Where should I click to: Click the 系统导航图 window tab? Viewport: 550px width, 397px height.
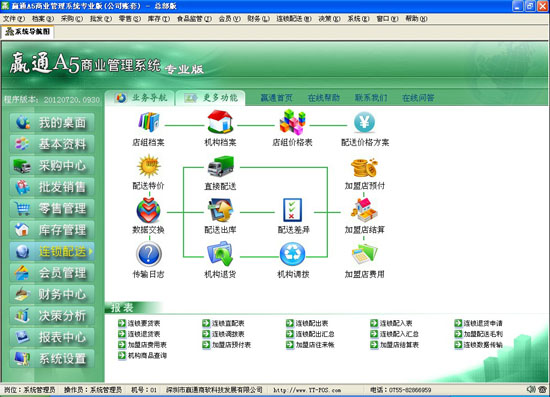[x=28, y=32]
